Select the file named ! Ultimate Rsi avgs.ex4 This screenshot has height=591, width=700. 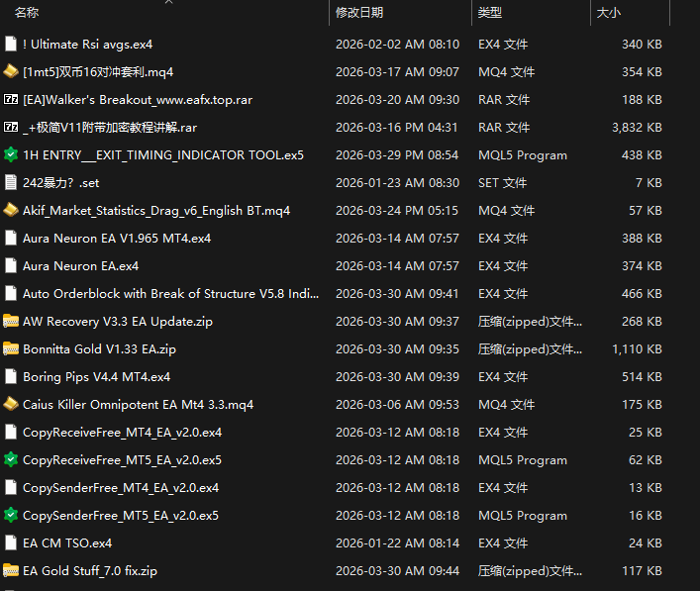(87, 45)
